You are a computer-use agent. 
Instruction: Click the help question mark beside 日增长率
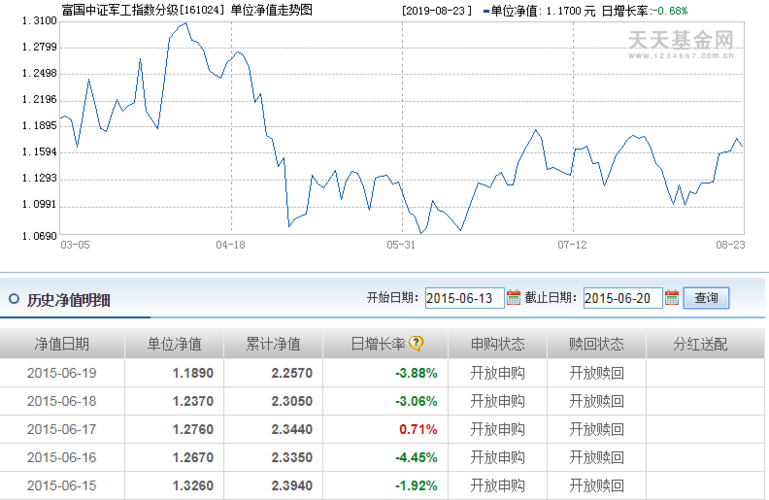tap(415, 344)
